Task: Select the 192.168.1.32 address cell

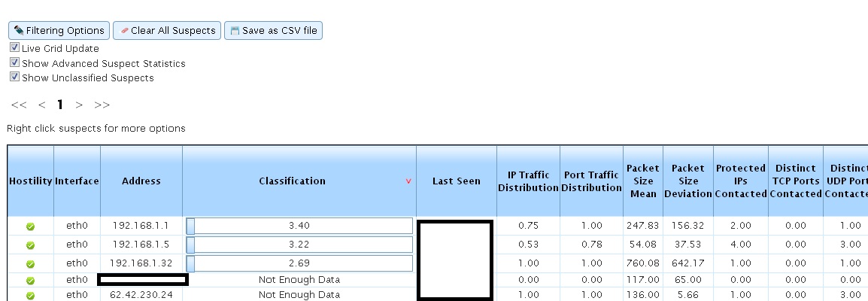Action: pyautogui.click(x=141, y=263)
